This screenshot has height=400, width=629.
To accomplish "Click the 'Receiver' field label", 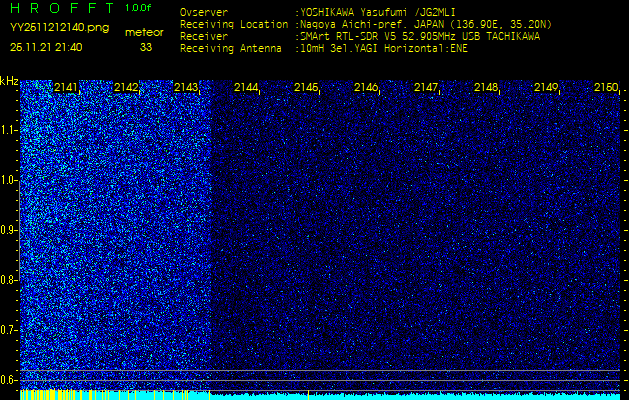I will pyautogui.click(x=204, y=37).
